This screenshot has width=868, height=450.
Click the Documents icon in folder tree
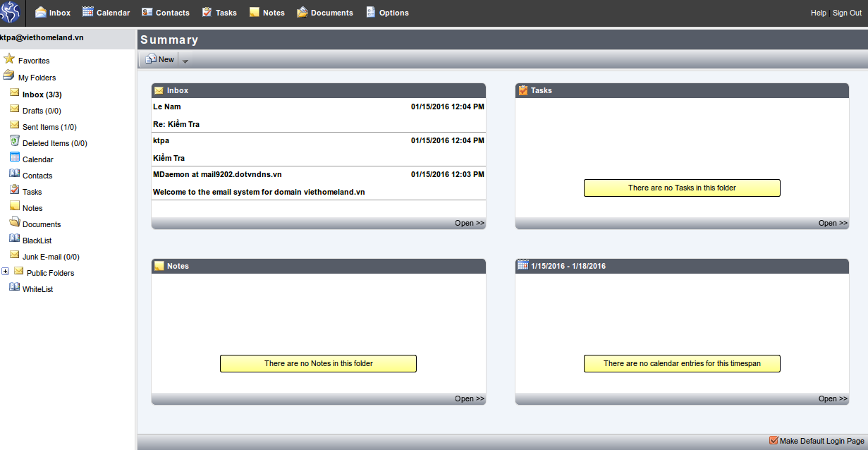(15, 223)
